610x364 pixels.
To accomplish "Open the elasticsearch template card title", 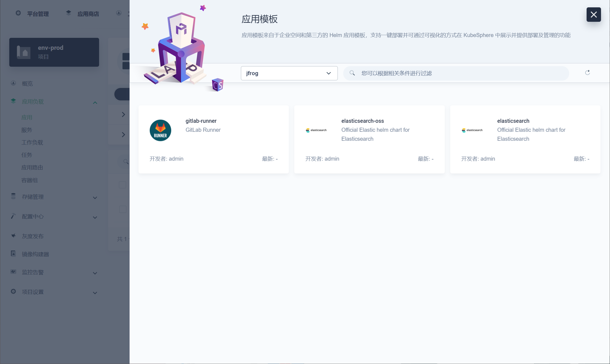I will 513,121.
